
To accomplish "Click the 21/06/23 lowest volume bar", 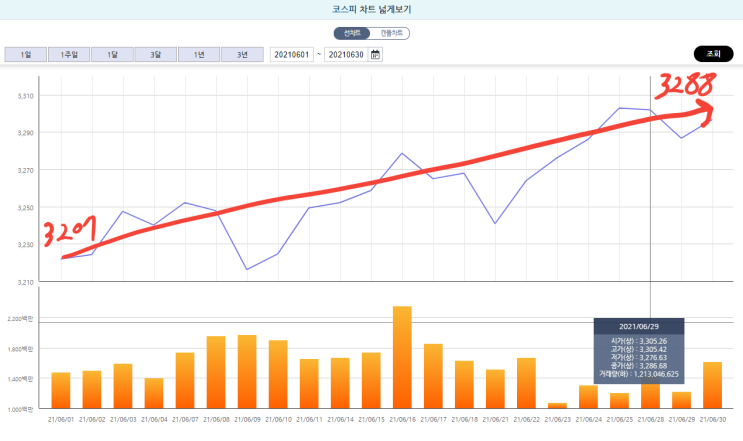I will click(x=557, y=405).
